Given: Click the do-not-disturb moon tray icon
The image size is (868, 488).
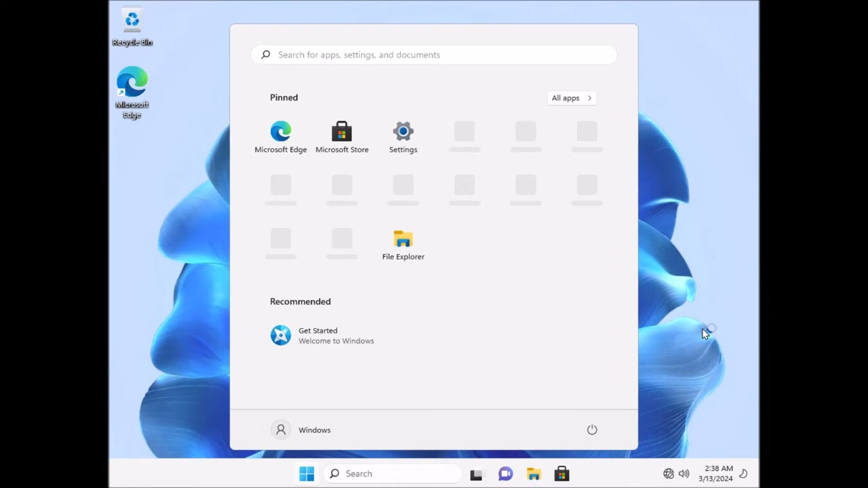Looking at the screenshot, I should (743, 474).
